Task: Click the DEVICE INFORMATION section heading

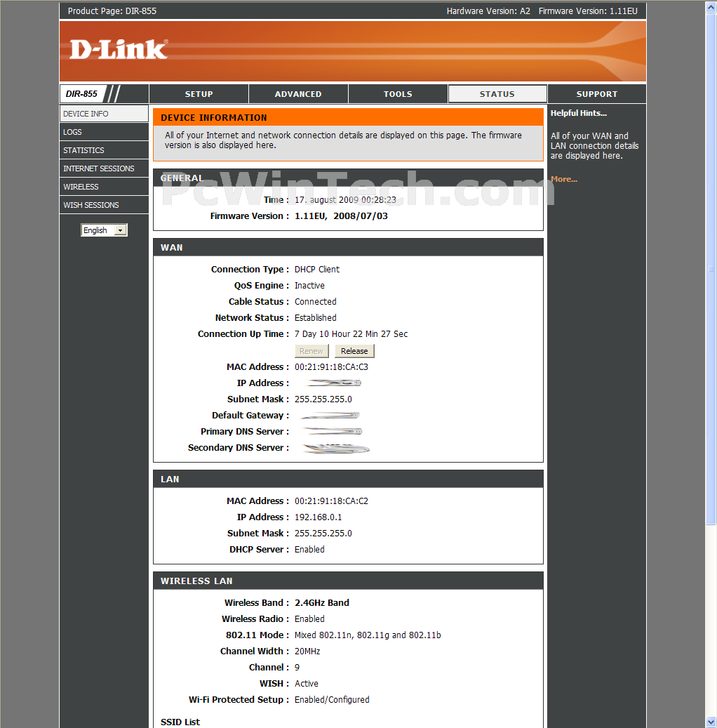Action: click(x=214, y=117)
